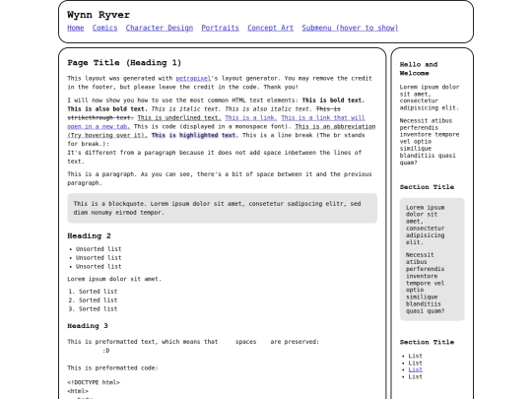Click the 'This is a link.' hyperlink

tap(251, 118)
